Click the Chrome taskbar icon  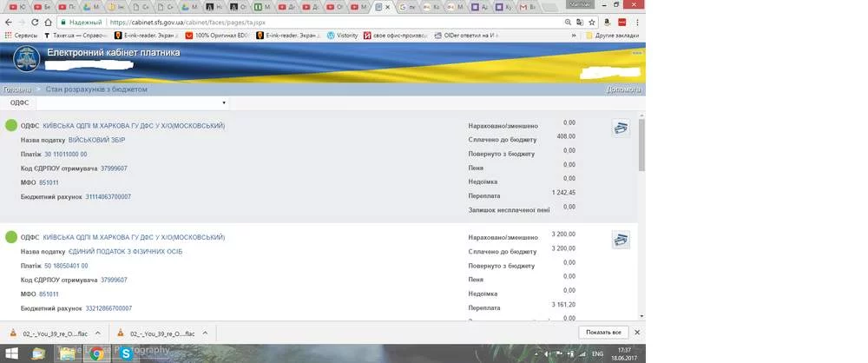point(96,353)
